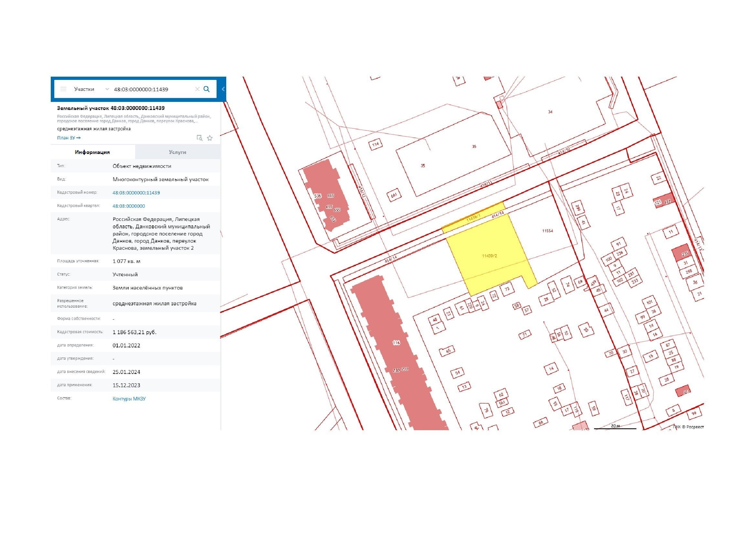Click the zoom-to-object icon beside star

click(199, 138)
